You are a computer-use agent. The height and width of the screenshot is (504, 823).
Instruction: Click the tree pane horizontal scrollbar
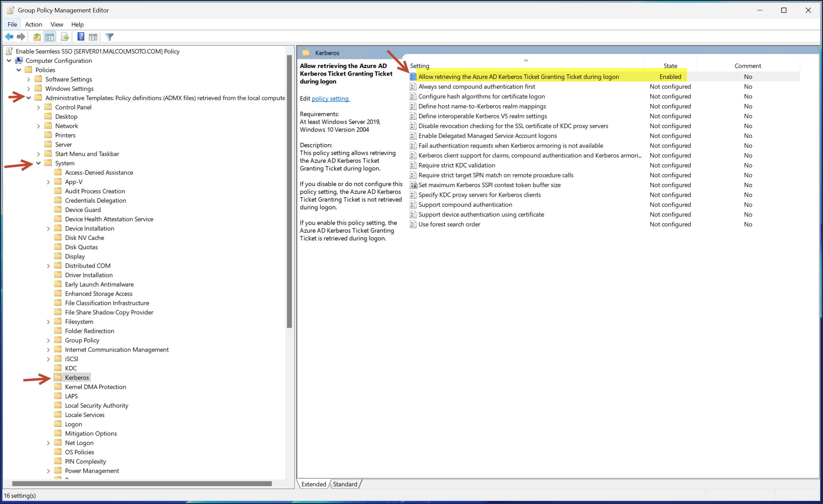[x=142, y=484]
